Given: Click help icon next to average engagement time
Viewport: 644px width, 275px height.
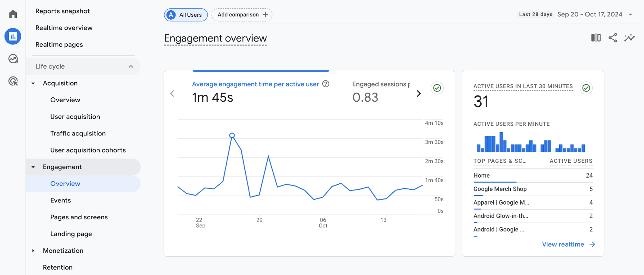Looking at the screenshot, I should (x=326, y=84).
